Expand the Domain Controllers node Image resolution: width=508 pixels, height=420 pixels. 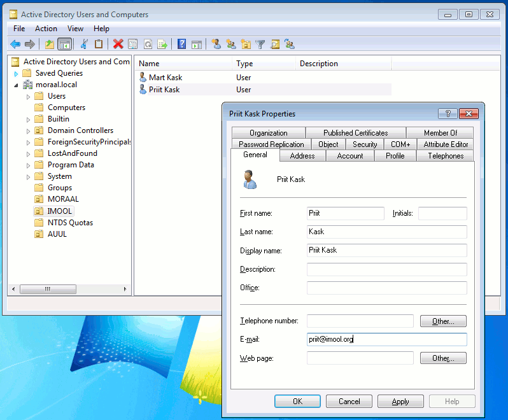point(28,131)
